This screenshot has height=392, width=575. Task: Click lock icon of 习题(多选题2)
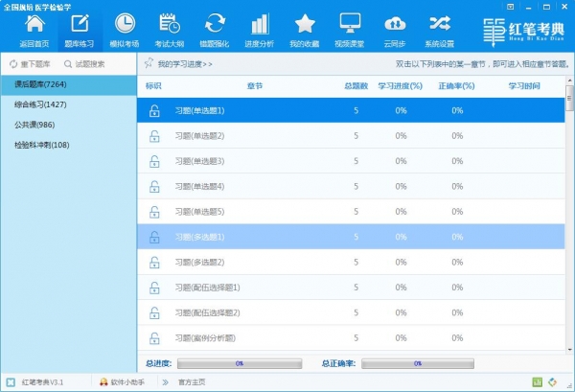click(x=154, y=263)
